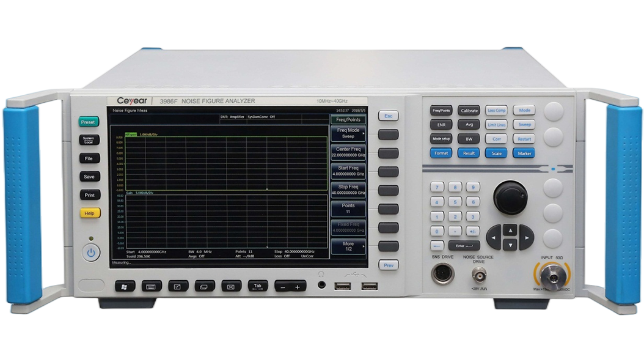Tap the Windows logo key
The width and height of the screenshot is (644, 362).
coord(125,286)
